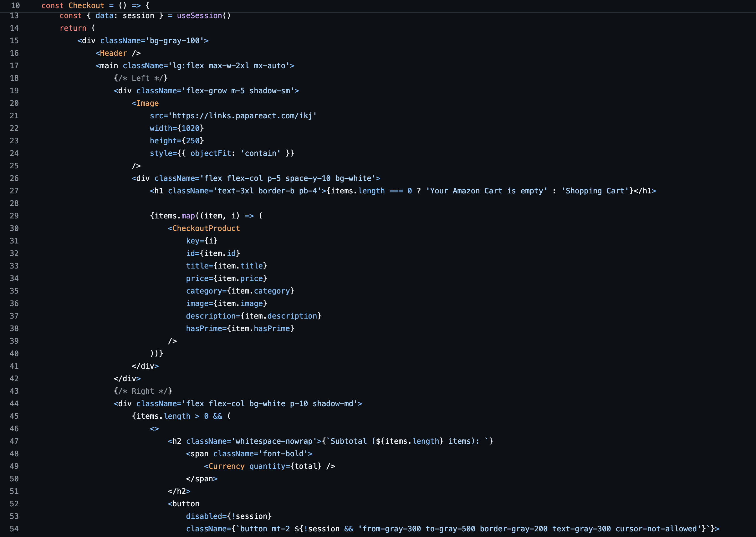Image resolution: width=756 pixels, height=537 pixels.
Task: Click the Left JSX comment
Action: [141, 78]
